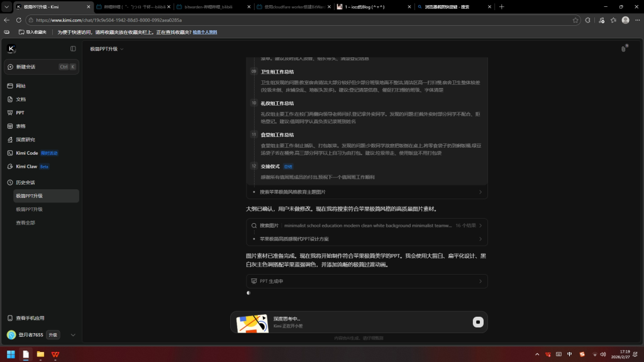
Task: Click 历史会话 history section header
Action: [x=25, y=182]
